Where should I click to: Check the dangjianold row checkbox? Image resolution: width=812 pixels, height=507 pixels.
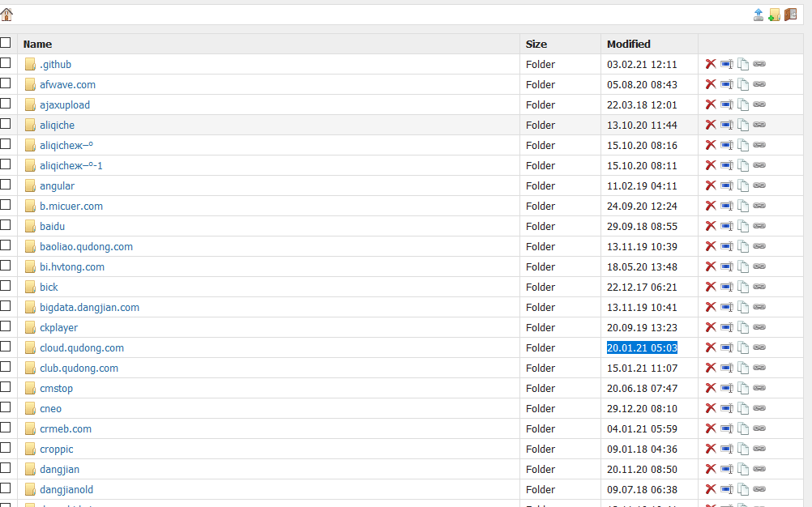5,488
